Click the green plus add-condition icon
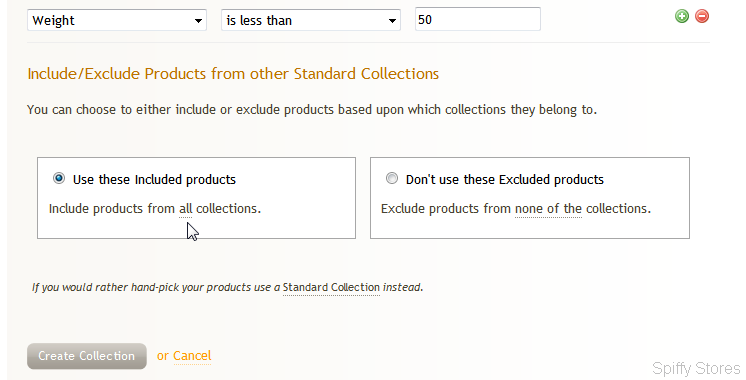This screenshot has width=746, height=380. [x=682, y=16]
